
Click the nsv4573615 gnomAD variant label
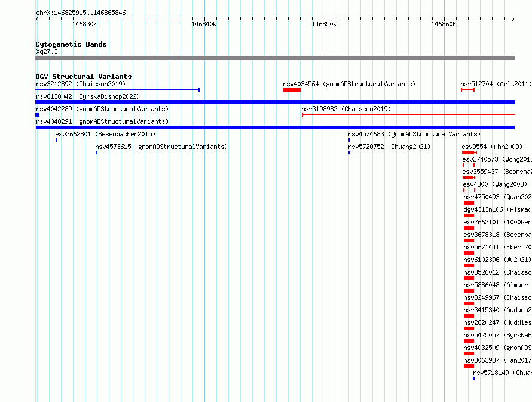(161, 147)
